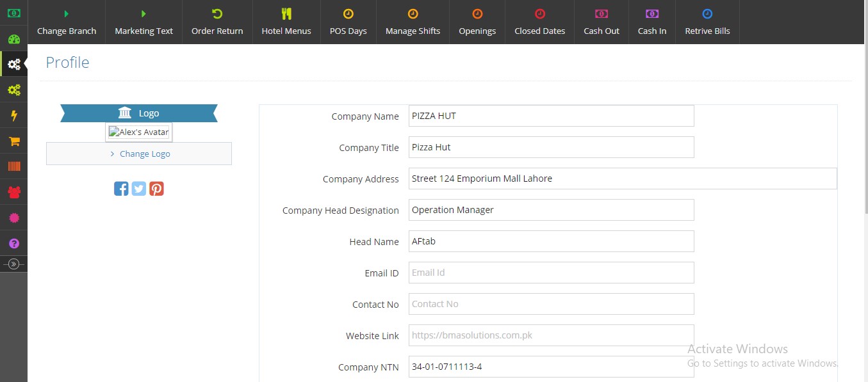The width and height of the screenshot is (868, 382).
Task: Click the purple help question mark icon
Action: [13, 243]
